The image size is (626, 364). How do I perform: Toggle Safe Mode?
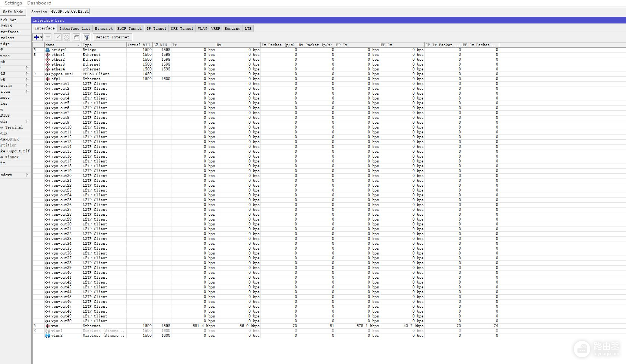point(13,12)
